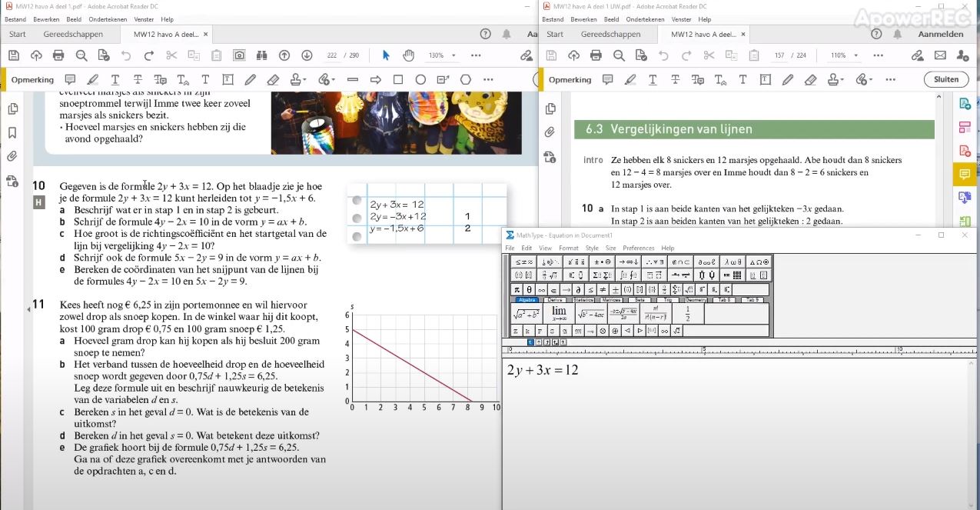Insert the square root of a²+b² template in MathType
The image size is (980, 510).
tap(527, 314)
